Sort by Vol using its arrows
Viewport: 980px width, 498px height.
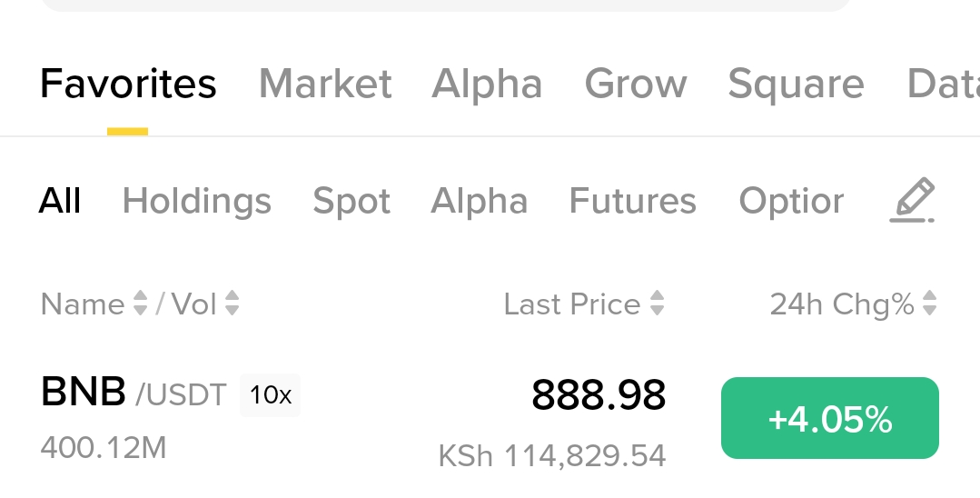point(233,304)
